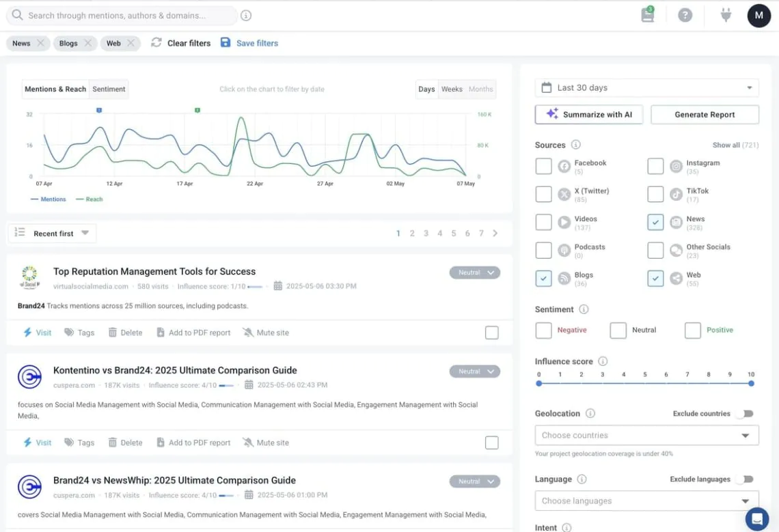Viewport: 779px width, 532px height.
Task: Go to results page 7
Action: coord(481,233)
